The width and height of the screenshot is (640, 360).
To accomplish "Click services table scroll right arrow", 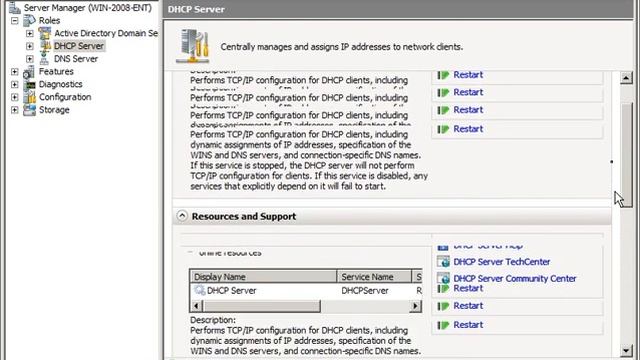I will click(416, 306).
